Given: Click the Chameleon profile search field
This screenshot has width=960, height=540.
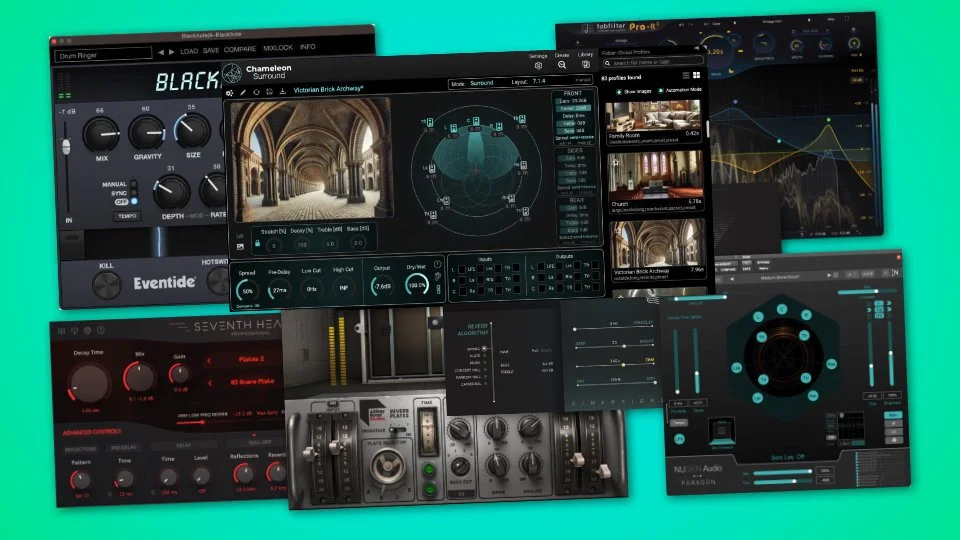Looking at the screenshot, I should 653,62.
